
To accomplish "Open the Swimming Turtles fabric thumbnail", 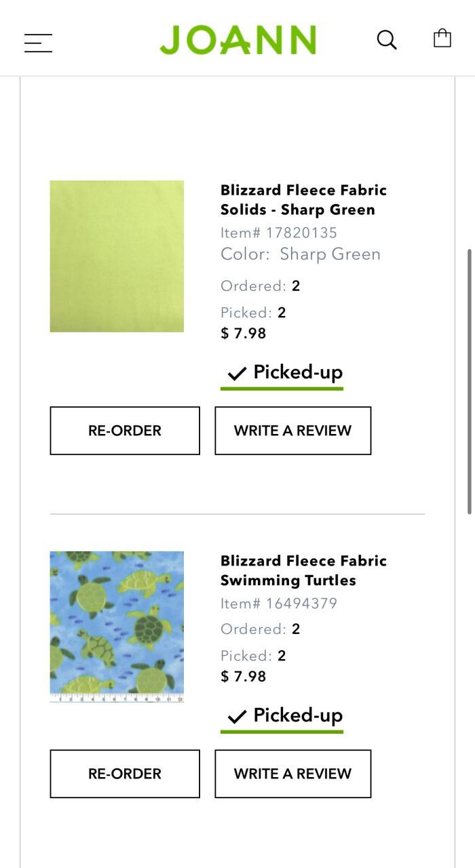I will click(x=117, y=627).
